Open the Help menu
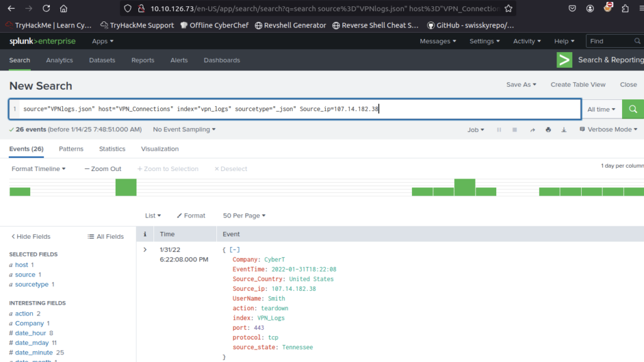 (x=564, y=41)
